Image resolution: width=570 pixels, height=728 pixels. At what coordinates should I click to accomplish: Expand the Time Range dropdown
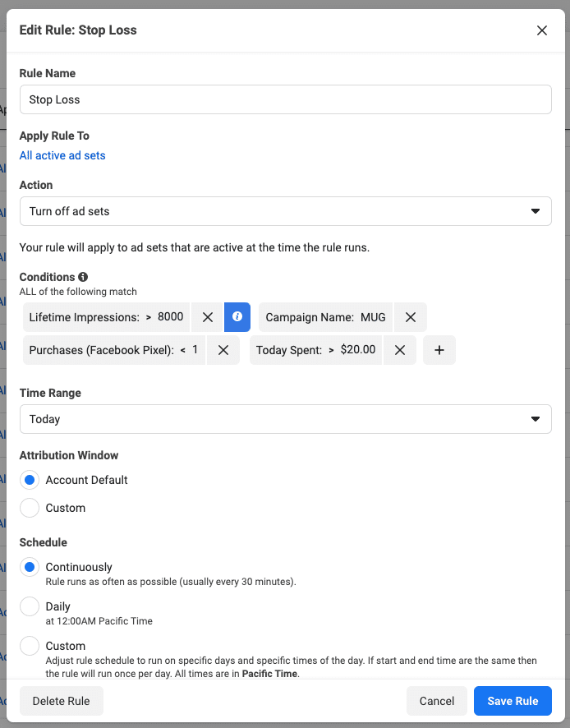click(285, 419)
